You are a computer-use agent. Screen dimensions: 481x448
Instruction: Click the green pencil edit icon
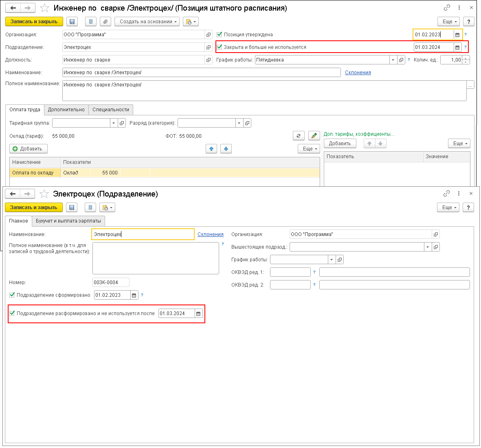pos(314,135)
